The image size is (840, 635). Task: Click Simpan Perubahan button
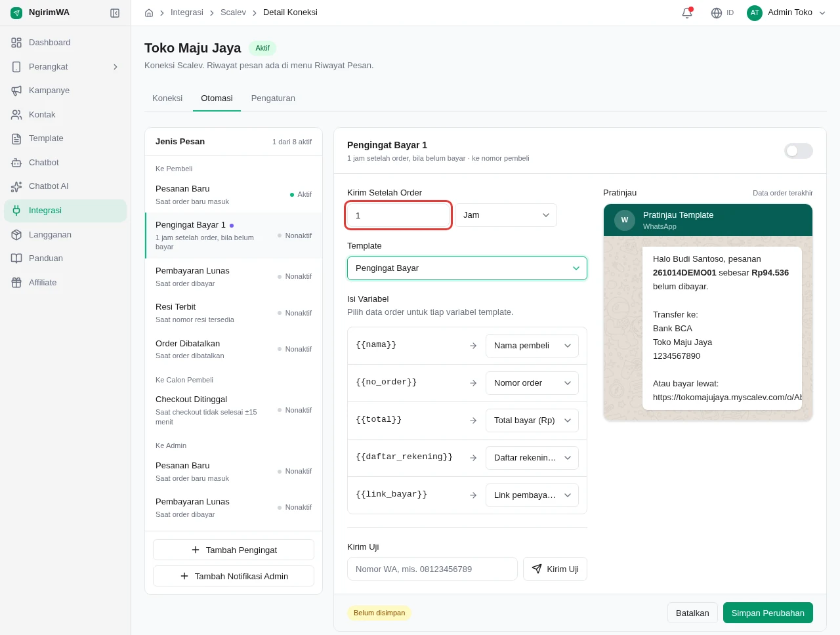(x=768, y=613)
